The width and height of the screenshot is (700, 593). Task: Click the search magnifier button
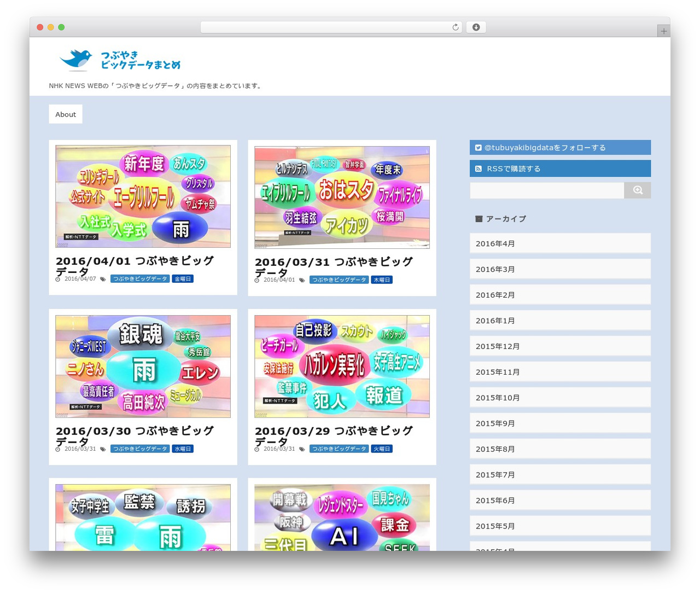coord(638,190)
